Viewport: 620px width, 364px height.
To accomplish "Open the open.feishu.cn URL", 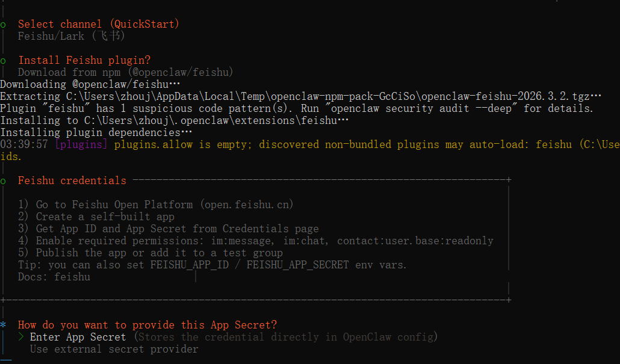I will click(x=248, y=205).
